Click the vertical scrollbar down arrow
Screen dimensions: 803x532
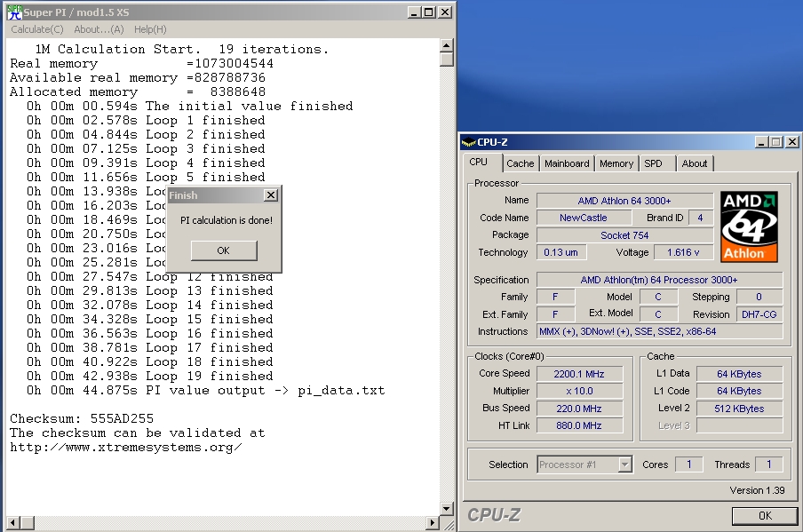click(x=447, y=508)
